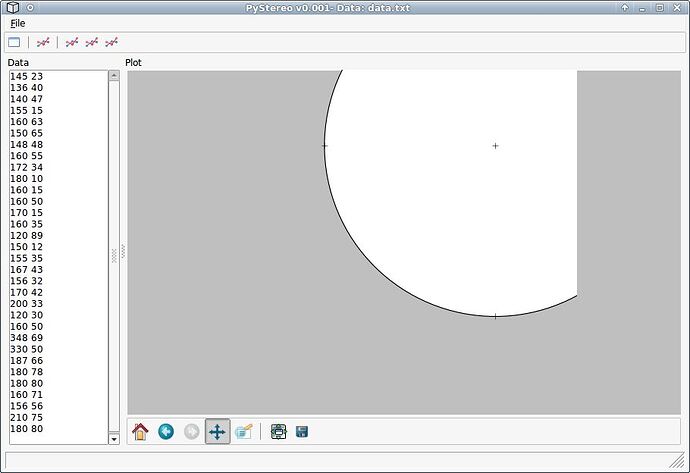This screenshot has height=473, width=690.
Task: Click the window menu icon in the title bar
Action: tap(13, 7)
